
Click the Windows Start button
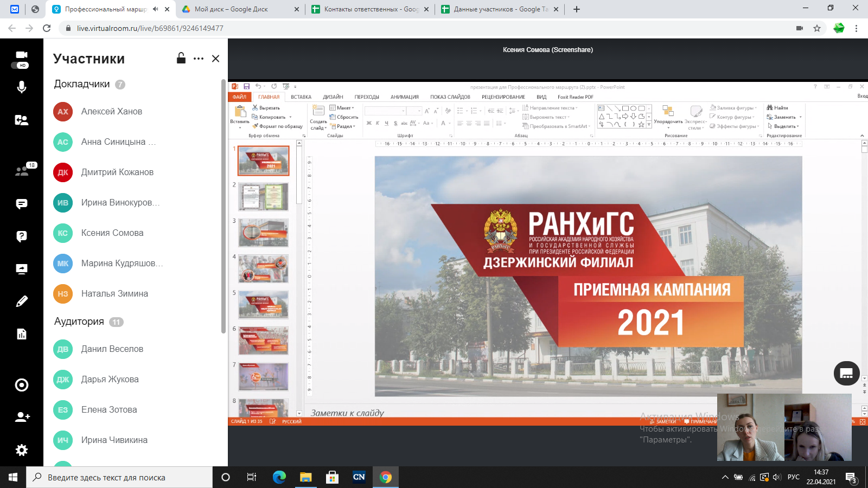tap(13, 477)
